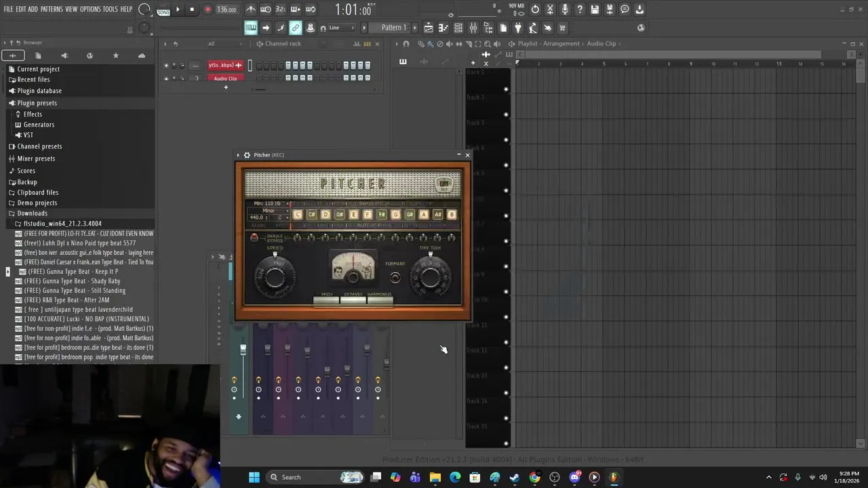Open the PATTERNS menu
This screenshot has width=868, height=488.
pos(52,9)
